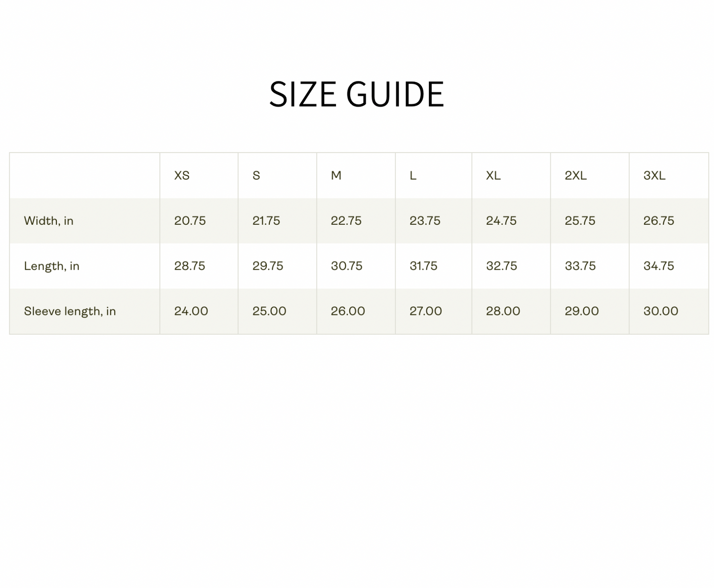Click the "Sleeve length, in" row label

pos(70,312)
